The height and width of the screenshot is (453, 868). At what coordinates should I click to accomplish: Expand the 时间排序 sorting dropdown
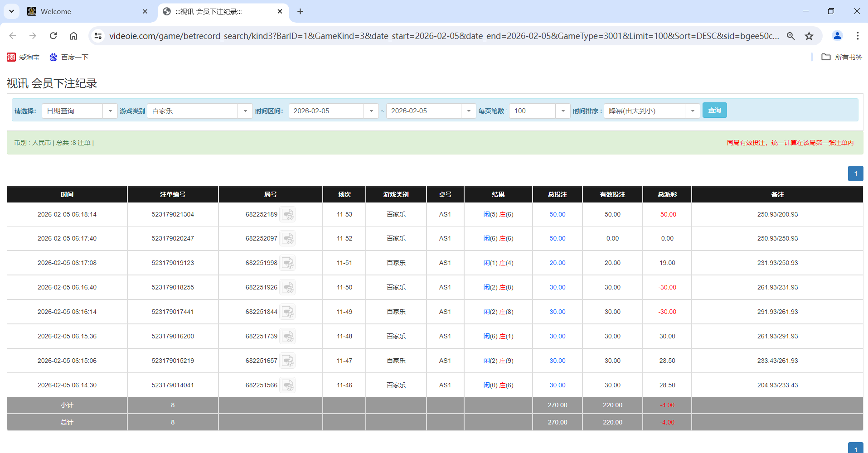coord(692,111)
